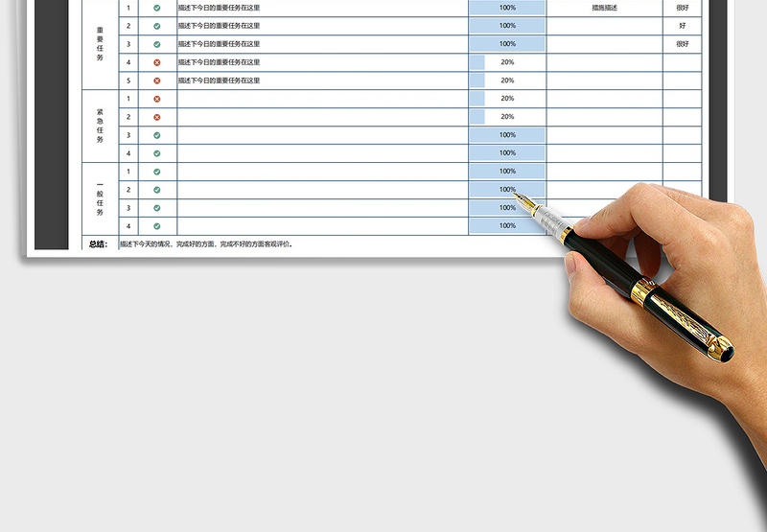This screenshot has height=532, width=767.
Task: Select the 紧急任务 category cell
Action: (x=100, y=126)
